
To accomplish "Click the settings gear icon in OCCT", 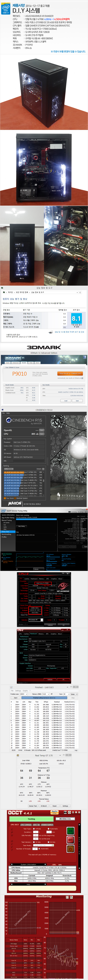I will (x=71, y=849).
